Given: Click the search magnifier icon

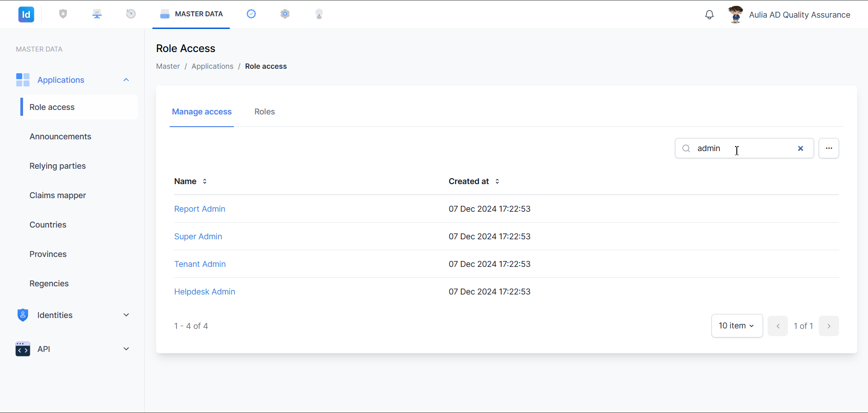Looking at the screenshot, I should [686, 148].
